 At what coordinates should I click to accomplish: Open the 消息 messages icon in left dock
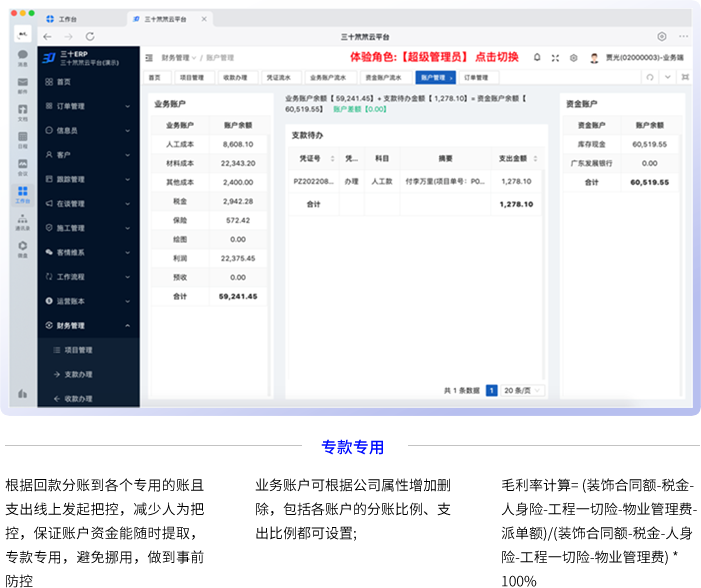[x=22, y=57]
